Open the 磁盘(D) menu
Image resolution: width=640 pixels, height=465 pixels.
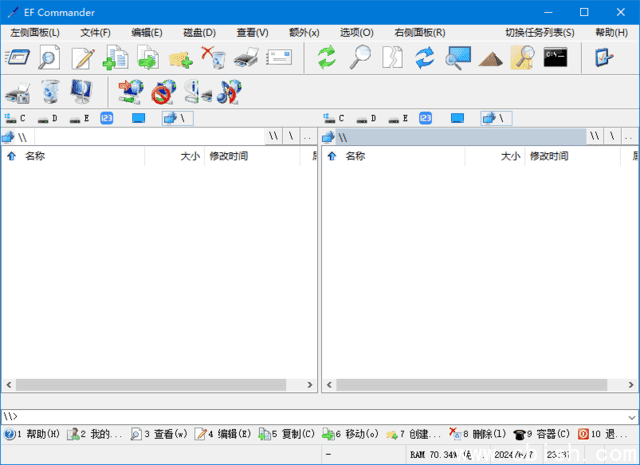click(x=199, y=33)
